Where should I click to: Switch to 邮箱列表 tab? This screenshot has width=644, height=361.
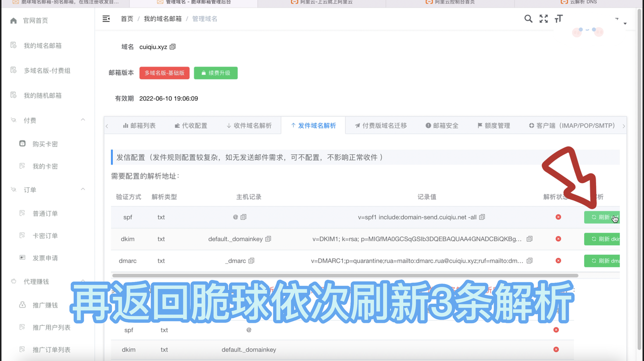(x=139, y=125)
